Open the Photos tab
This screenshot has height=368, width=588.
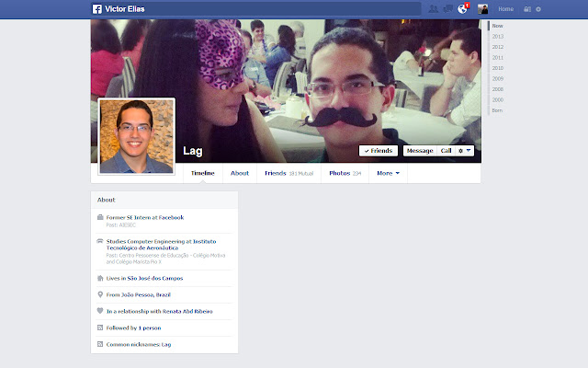click(x=345, y=173)
